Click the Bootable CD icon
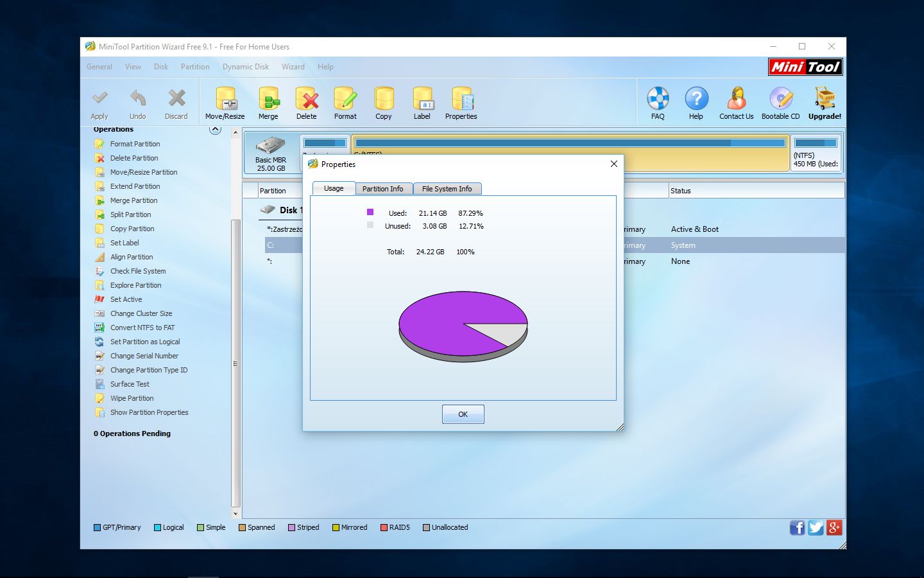Screen dimensions: 924x578 781,99
